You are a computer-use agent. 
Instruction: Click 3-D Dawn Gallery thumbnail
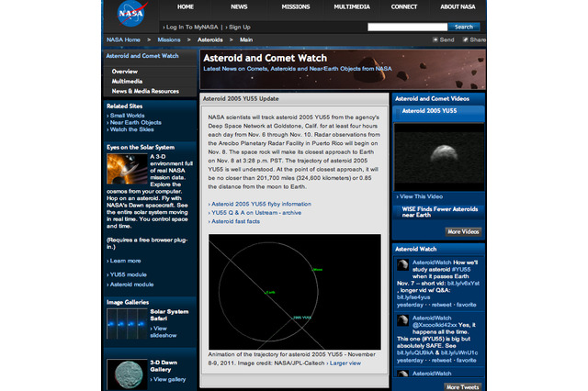pos(127,374)
